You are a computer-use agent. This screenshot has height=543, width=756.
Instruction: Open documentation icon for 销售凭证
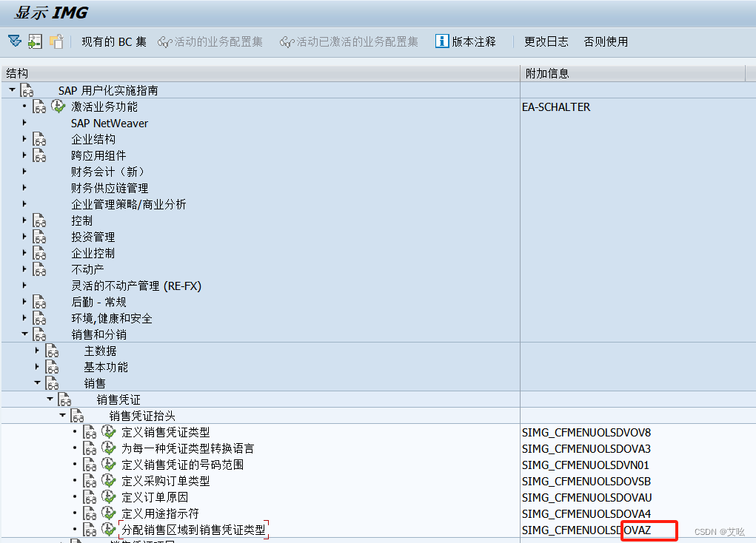[64, 399]
